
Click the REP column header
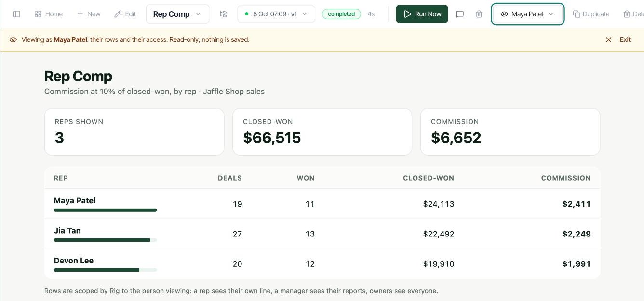click(x=61, y=178)
